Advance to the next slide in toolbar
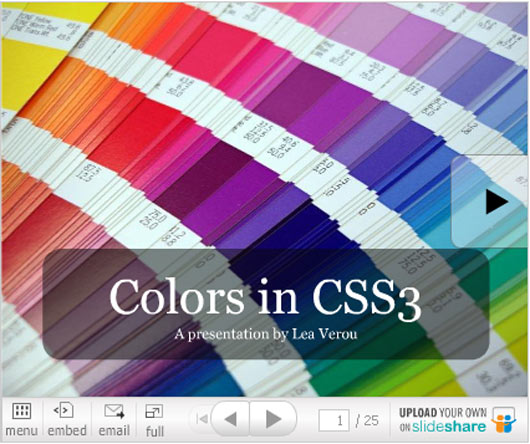530x444 pixels. tap(273, 419)
